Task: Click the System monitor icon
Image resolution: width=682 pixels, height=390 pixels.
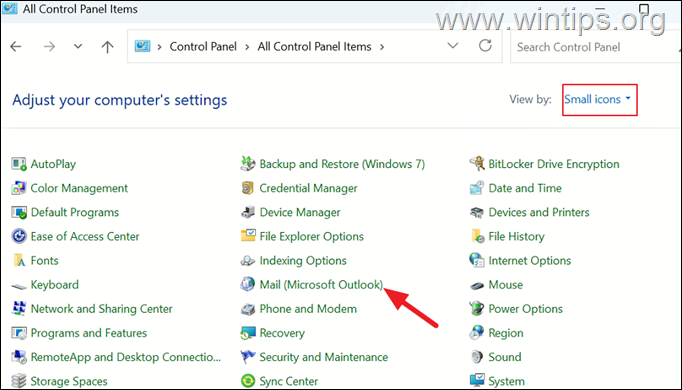Action: coord(477,380)
